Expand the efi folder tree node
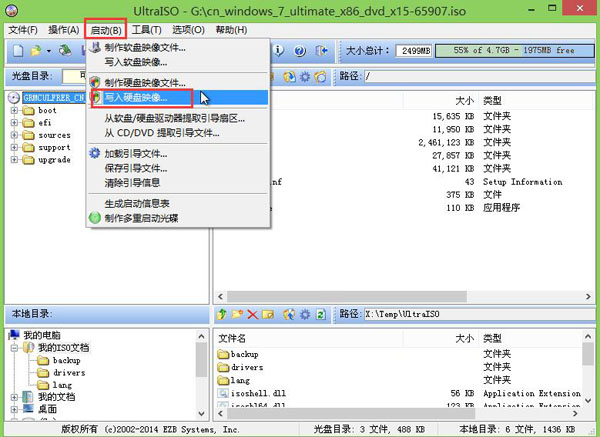 click(14, 123)
